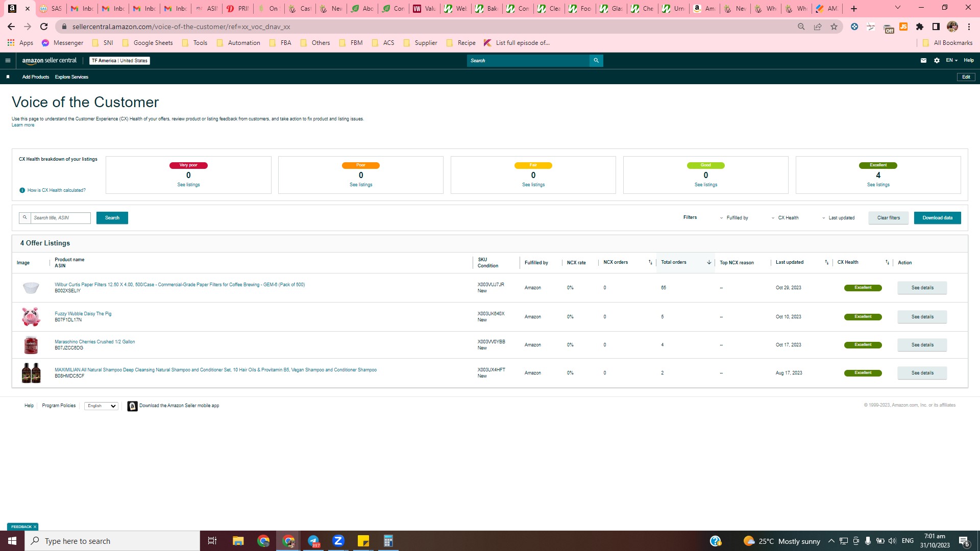
Task: Open the EN language dropdown
Action: [x=951, y=61]
